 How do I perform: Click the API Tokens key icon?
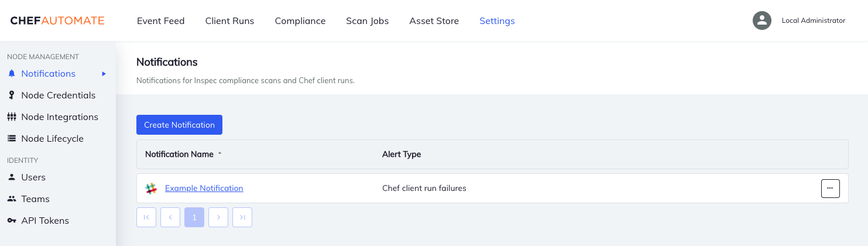11,221
